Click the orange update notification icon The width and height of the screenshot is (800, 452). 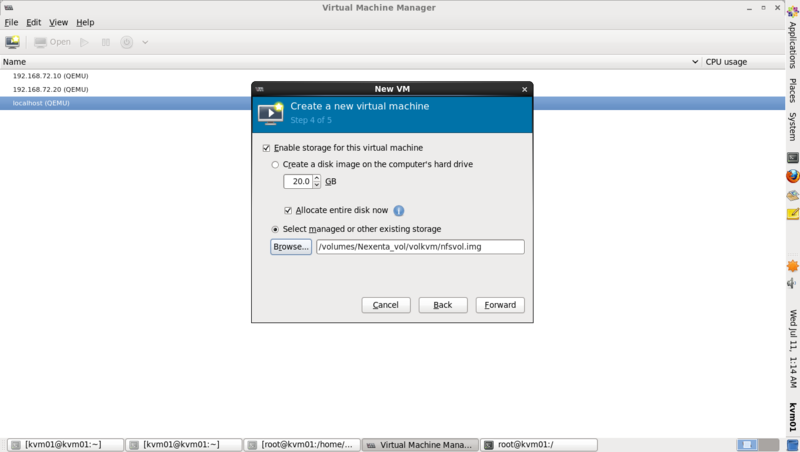point(793,266)
